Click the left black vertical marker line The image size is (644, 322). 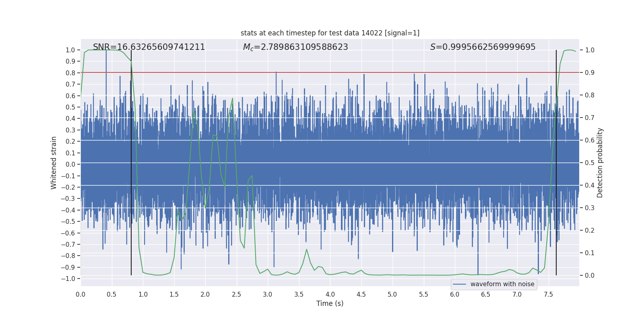pos(131,163)
